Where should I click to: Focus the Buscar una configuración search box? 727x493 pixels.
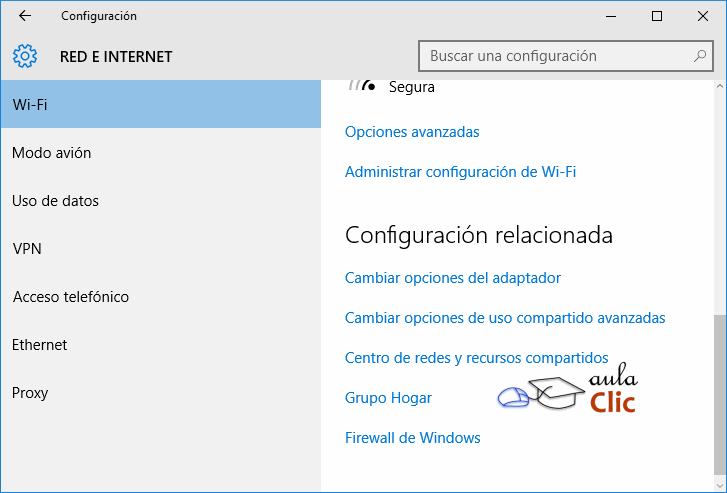555,56
